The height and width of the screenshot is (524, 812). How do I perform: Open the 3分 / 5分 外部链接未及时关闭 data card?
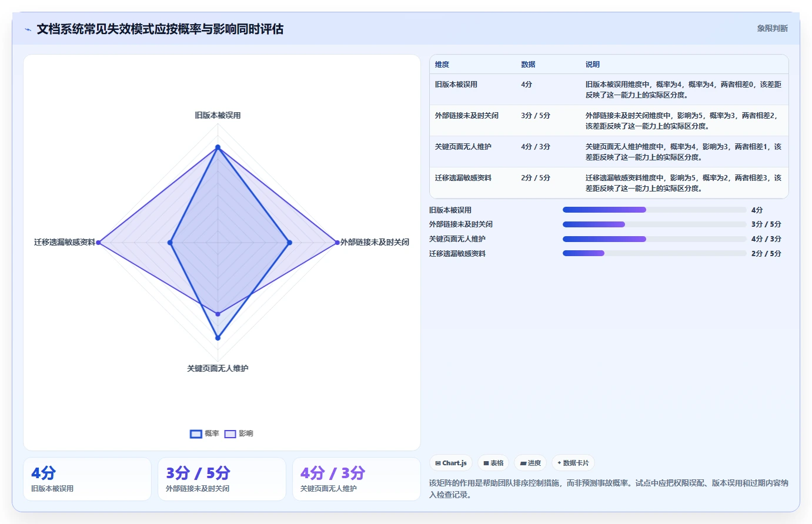222,479
